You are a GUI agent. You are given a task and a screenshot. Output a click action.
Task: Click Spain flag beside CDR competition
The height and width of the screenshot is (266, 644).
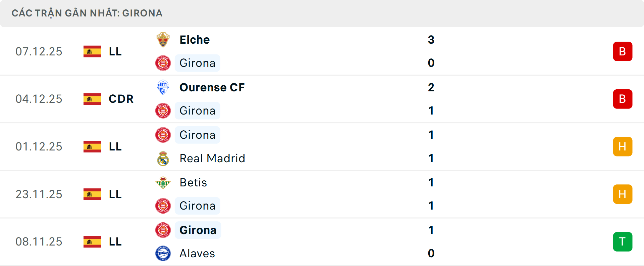pyautogui.click(x=92, y=99)
